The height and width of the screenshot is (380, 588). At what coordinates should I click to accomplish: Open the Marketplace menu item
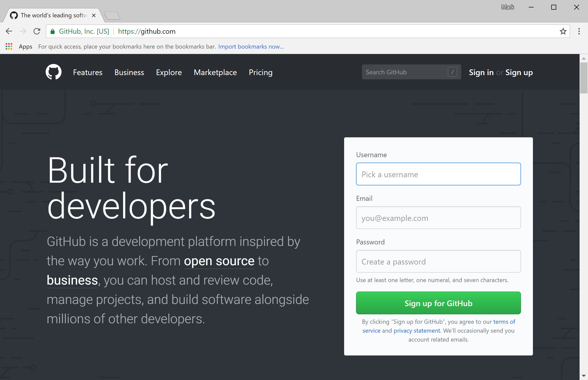(215, 72)
